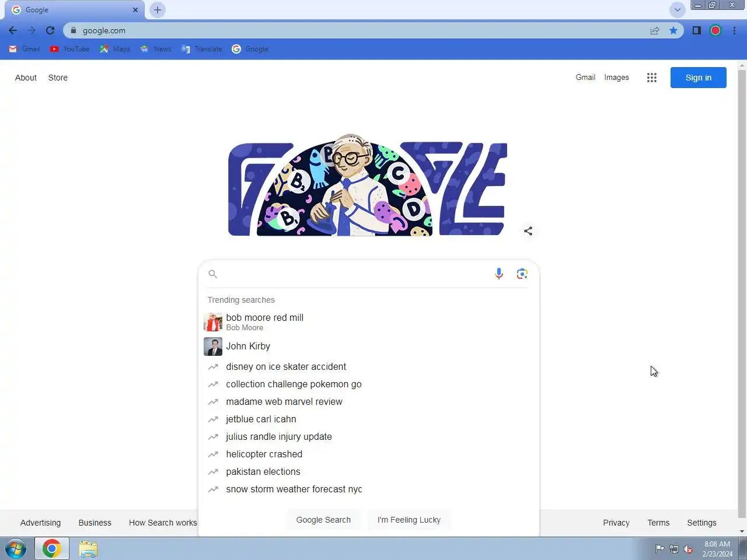The image size is (747, 560).
Task: Select collection challenge pokemon go suggestion
Action: [x=368, y=384]
